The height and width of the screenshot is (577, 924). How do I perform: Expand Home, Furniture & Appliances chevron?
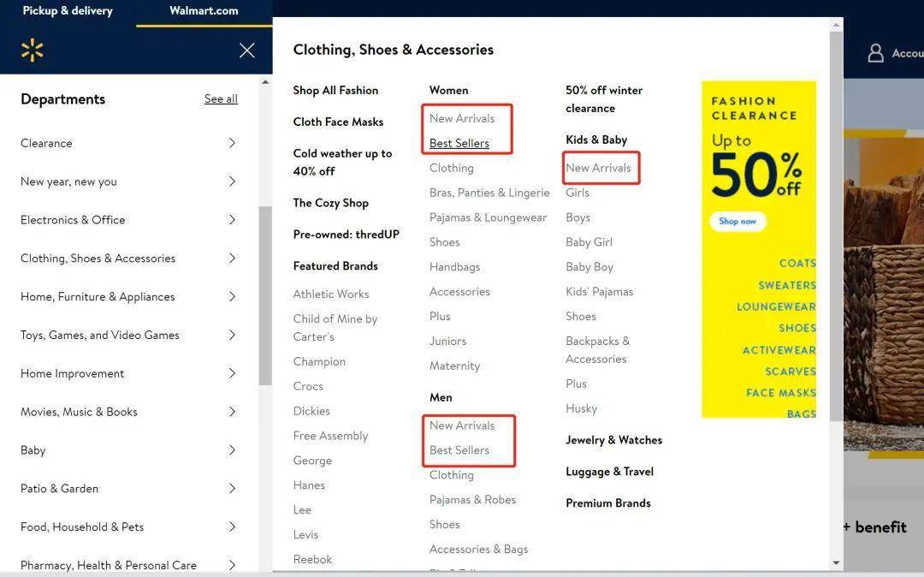click(x=232, y=296)
